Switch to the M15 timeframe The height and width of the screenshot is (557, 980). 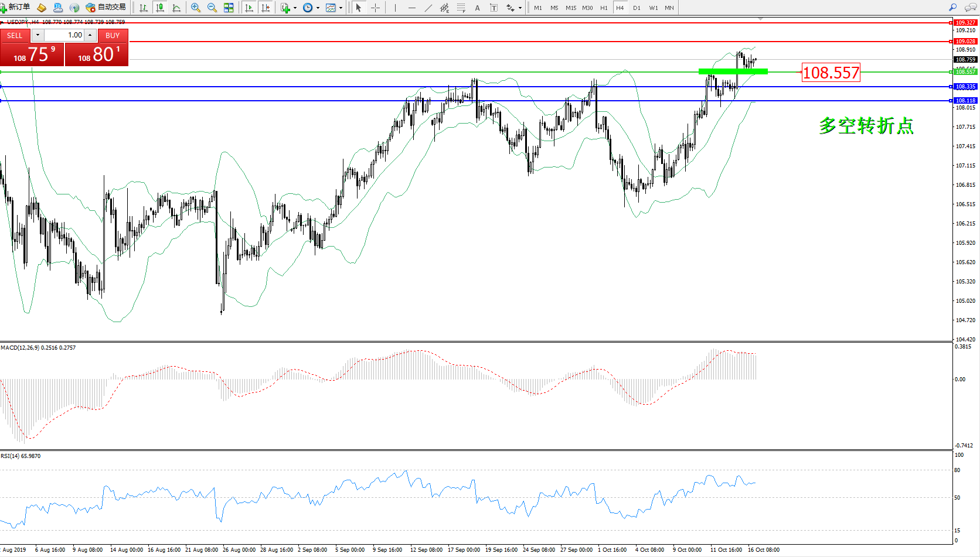570,8
